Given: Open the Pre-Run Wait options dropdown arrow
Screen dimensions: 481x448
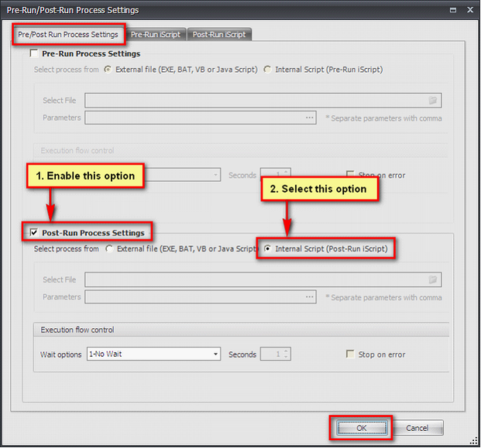Looking at the screenshot, I should tap(216, 176).
